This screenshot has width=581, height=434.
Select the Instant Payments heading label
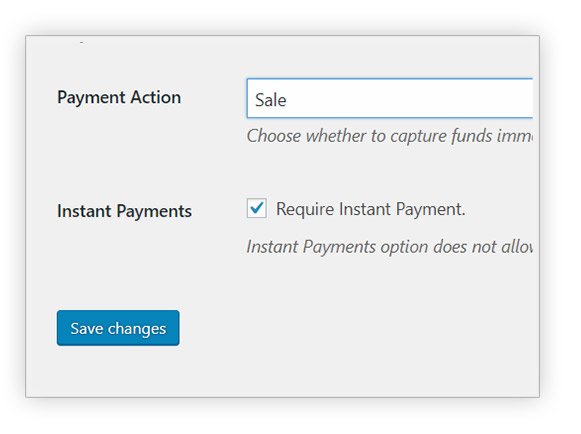tap(124, 211)
